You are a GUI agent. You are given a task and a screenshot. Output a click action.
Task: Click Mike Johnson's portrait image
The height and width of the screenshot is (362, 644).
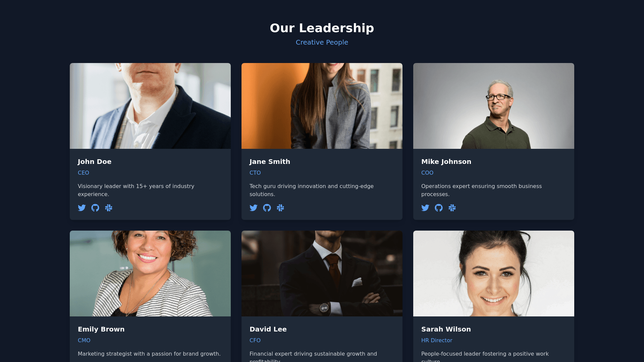494,106
